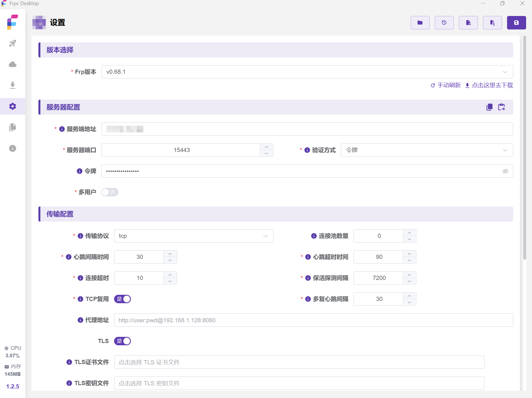Click the 令牌 password field
The width and height of the screenshot is (532, 398).
307,171
